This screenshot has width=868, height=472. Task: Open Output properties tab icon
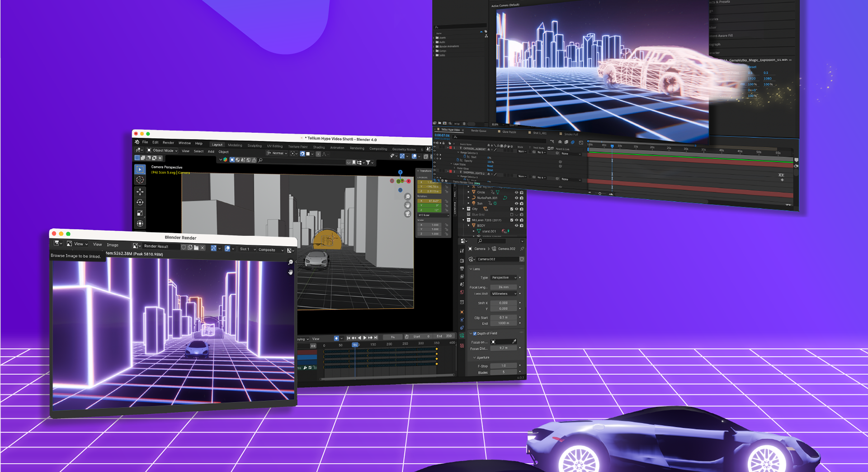pyautogui.click(x=462, y=268)
